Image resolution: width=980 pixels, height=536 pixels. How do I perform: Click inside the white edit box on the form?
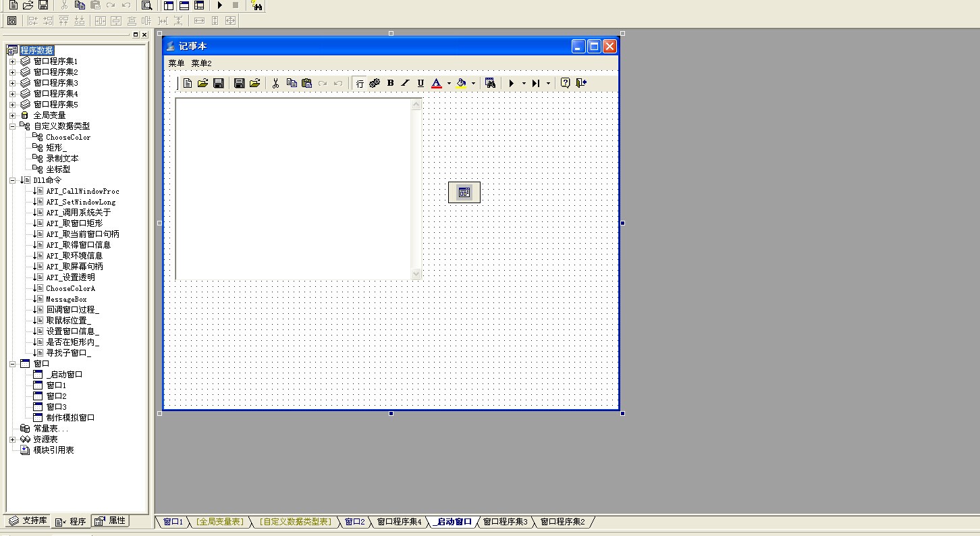(294, 188)
